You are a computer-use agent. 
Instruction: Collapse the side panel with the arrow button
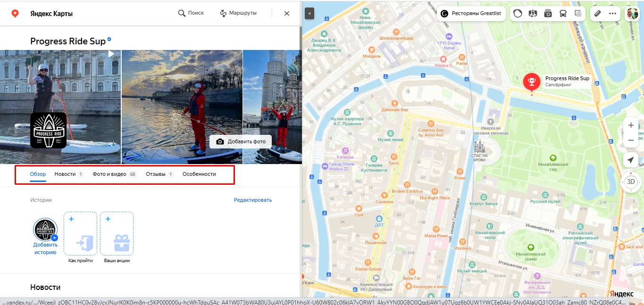pos(309,14)
